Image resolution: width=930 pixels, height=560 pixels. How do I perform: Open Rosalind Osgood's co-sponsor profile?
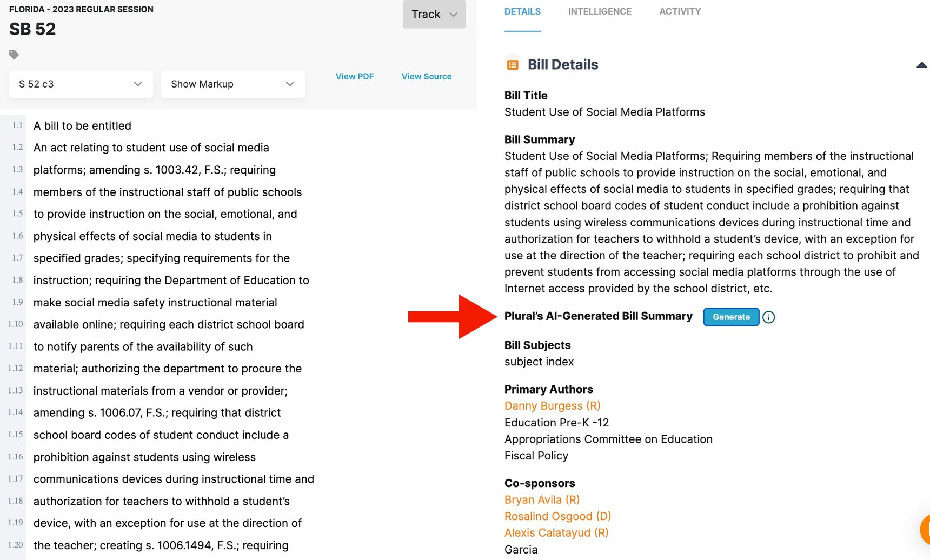tap(557, 516)
